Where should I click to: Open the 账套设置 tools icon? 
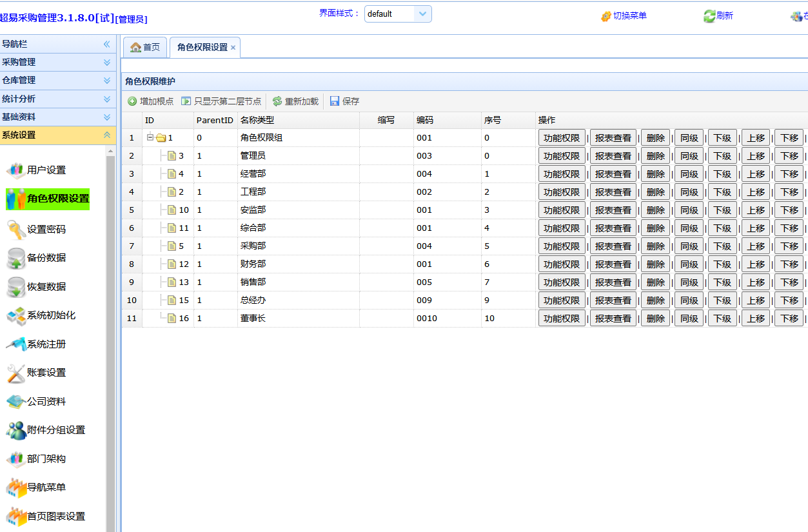tap(16, 373)
